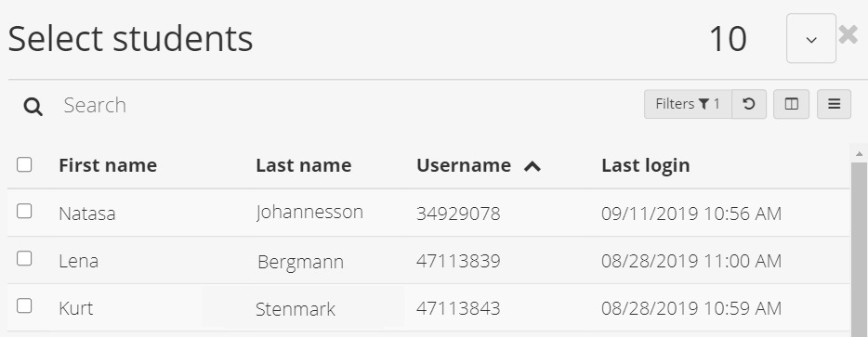Click the vertical scrollbar track

(x=859, y=249)
